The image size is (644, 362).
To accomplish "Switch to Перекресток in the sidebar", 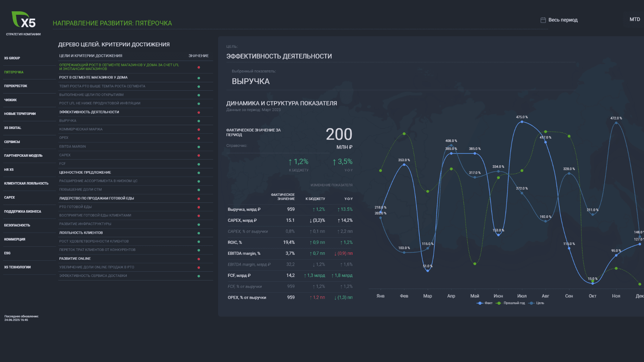I will 15,86.
